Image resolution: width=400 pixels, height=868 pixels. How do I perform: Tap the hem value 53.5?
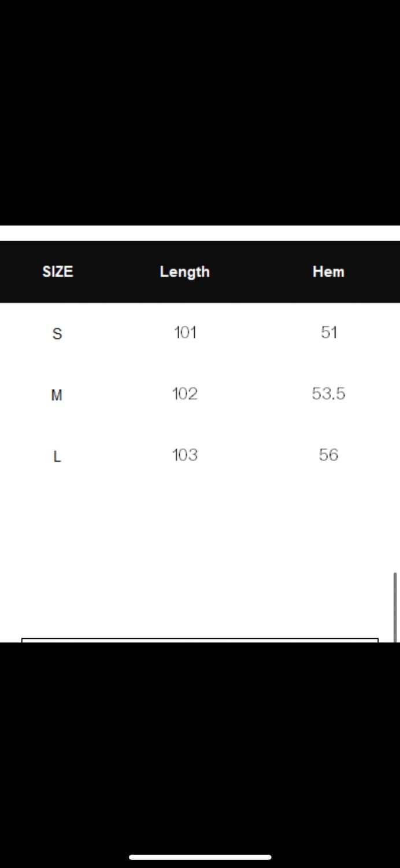[328, 394]
